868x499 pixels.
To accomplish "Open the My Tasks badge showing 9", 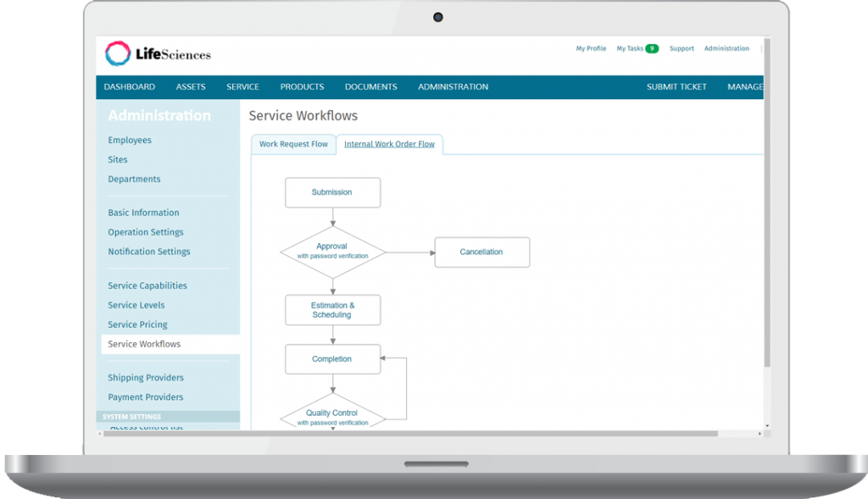I will pyautogui.click(x=652, y=48).
